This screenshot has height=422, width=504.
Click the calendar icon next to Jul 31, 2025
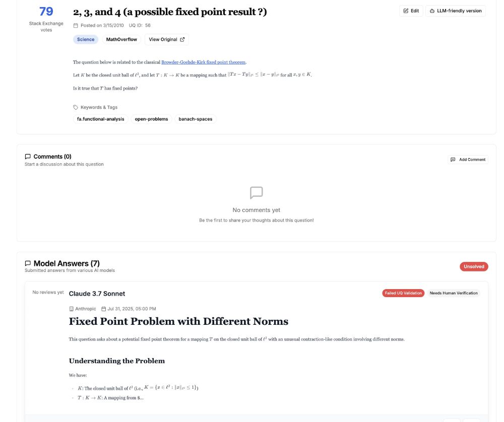click(104, 309)
